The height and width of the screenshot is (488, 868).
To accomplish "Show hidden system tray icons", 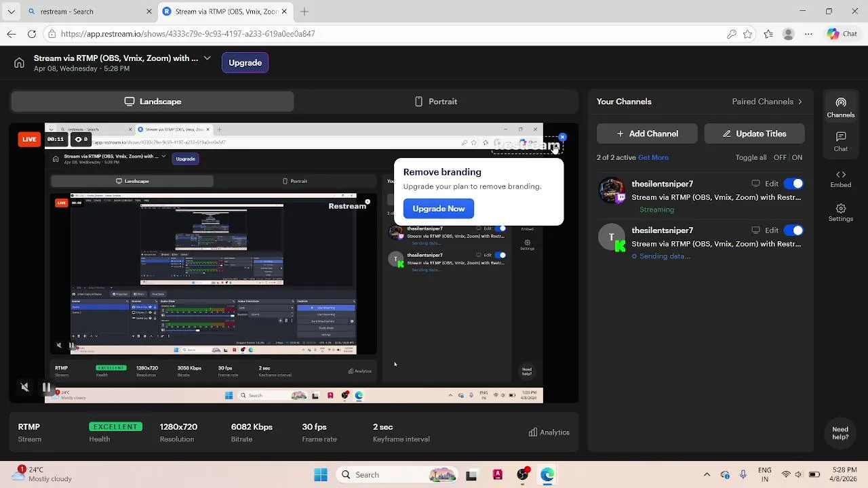I will (x=707, y=474).
